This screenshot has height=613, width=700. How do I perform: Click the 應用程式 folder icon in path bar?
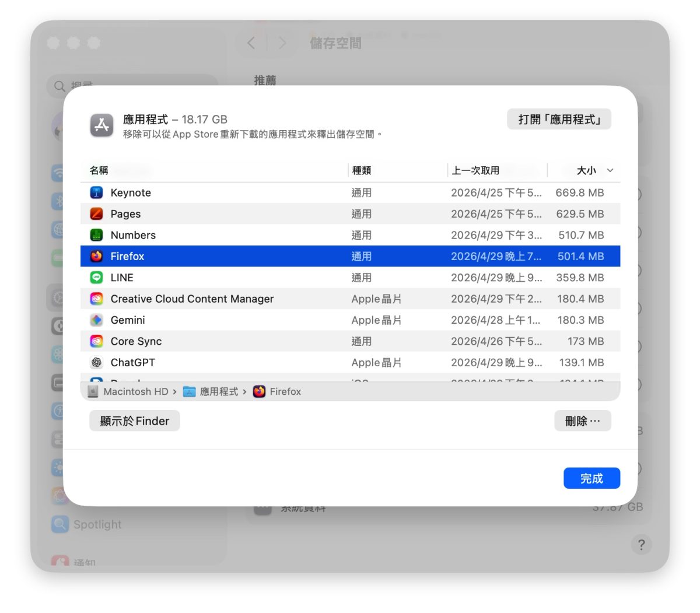point(189,391)
